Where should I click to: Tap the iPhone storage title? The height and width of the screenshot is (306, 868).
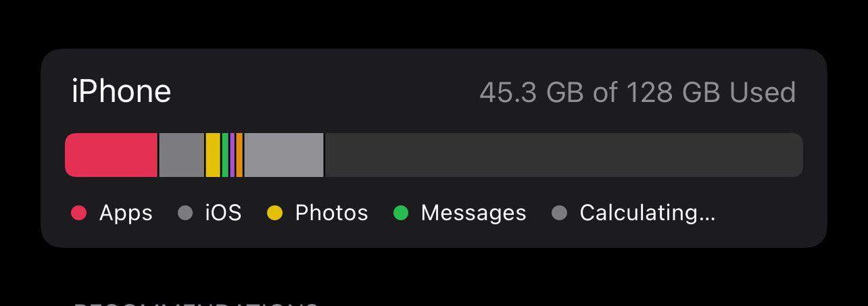(121, 91)
